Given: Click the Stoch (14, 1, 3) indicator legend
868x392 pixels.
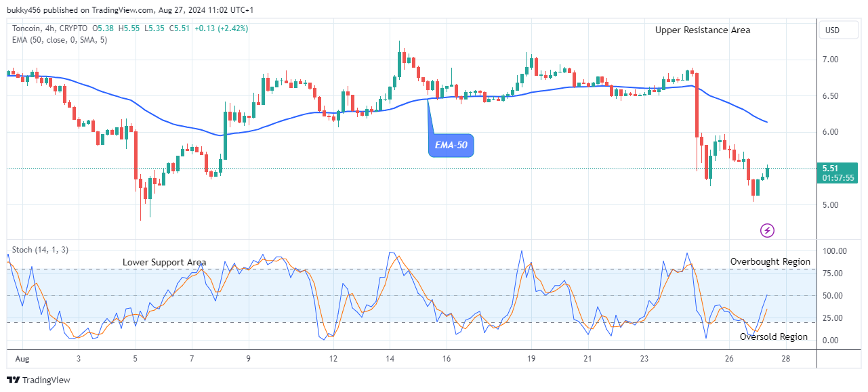Looking at the screenshot, I should coord(40,250).
